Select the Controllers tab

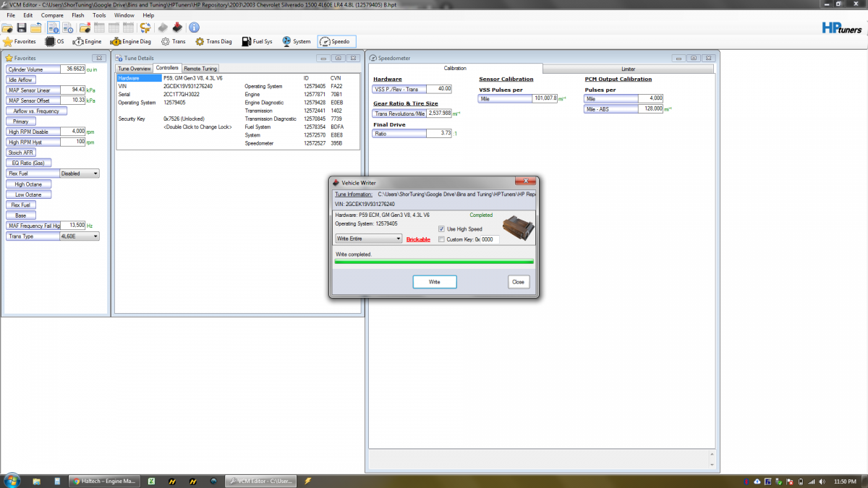tap(167, 68)
